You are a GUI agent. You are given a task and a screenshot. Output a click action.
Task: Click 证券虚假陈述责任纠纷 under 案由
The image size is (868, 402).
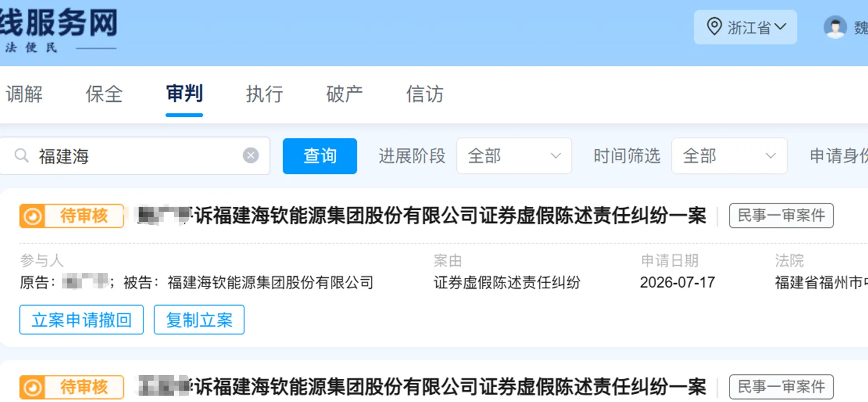(507, 283)
